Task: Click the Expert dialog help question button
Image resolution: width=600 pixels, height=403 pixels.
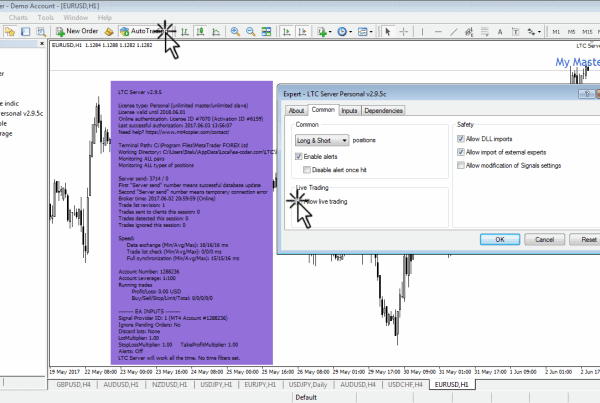Action: coord(587,94)
